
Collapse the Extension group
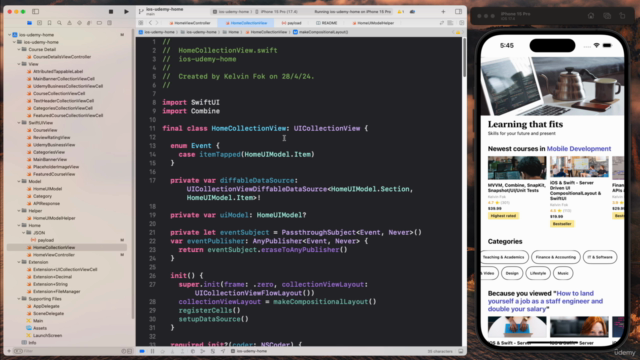click(x=19, y=262)
